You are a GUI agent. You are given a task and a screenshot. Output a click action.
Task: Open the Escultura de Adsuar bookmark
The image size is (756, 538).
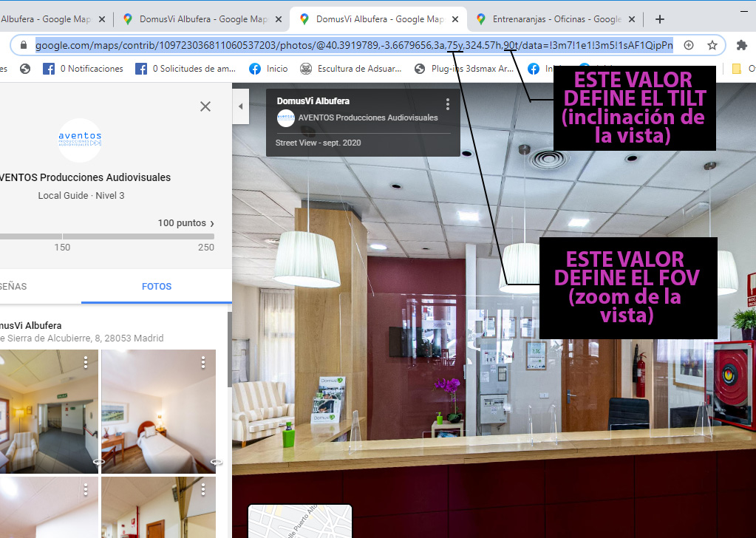350,69
